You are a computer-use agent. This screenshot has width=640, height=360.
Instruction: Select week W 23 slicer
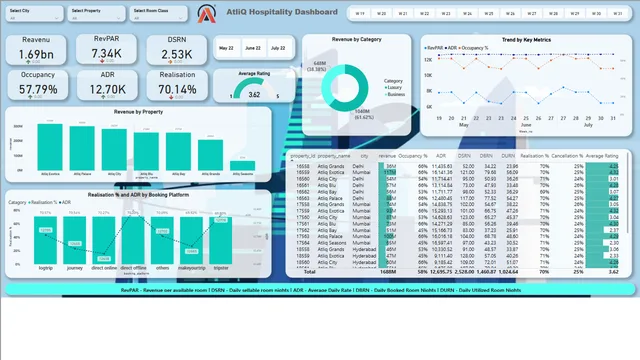pos(446,13)
